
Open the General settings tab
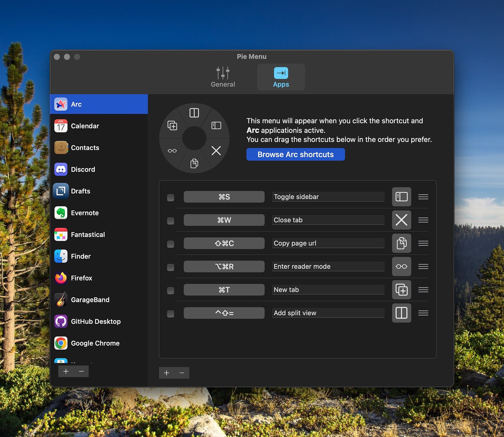223,77
